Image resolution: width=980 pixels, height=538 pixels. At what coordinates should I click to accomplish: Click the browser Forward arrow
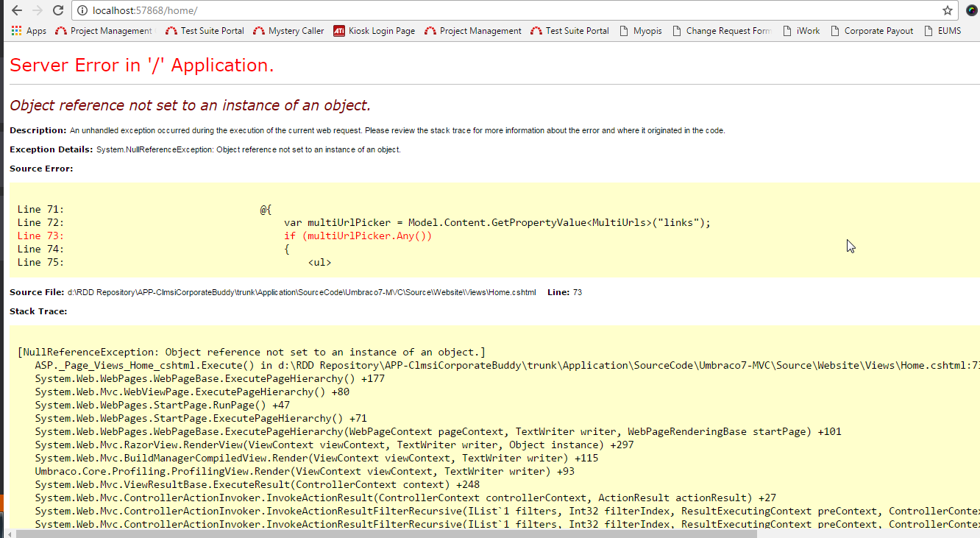(38, 10)
